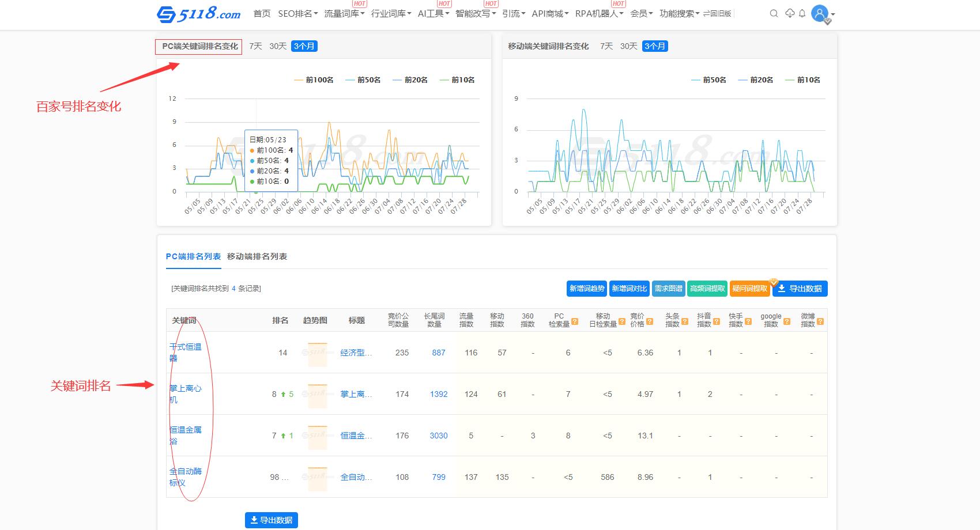Image resolution: width=980 pixels, height=530 pixels.
Task: Toggle 前50名 series in mobile chart legend
Action: click(x=708, y=80)
